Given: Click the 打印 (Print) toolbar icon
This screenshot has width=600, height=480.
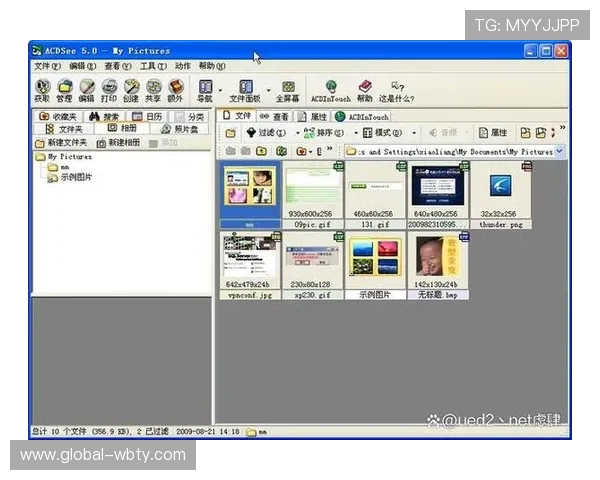Looking at the screenshot, I should pos(109,91).
